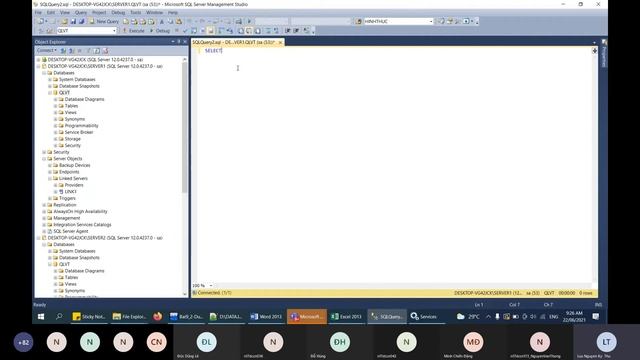Screen dimensions: 640x360
Task: Open the 100% zoom dropdown
Action: [211, 286]
